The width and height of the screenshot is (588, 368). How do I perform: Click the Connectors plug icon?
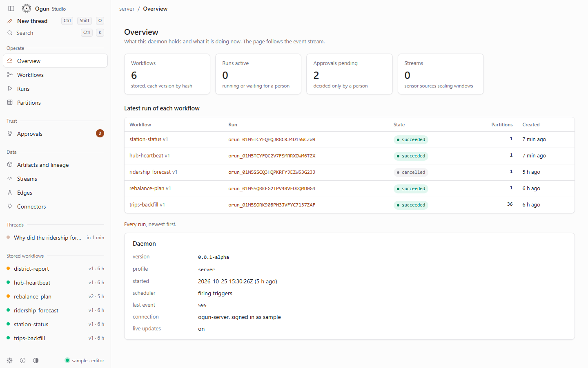(x=10, y=206)
